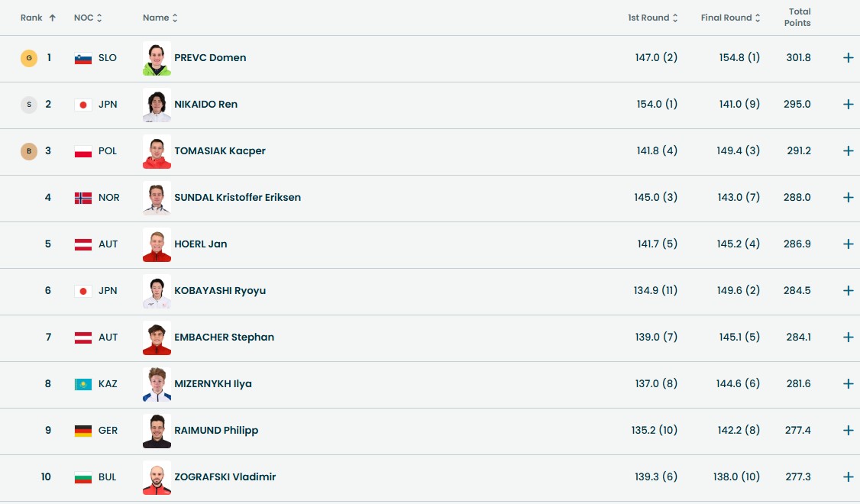Click the gold medal icon beside rank 1

(x=29, y=58)
